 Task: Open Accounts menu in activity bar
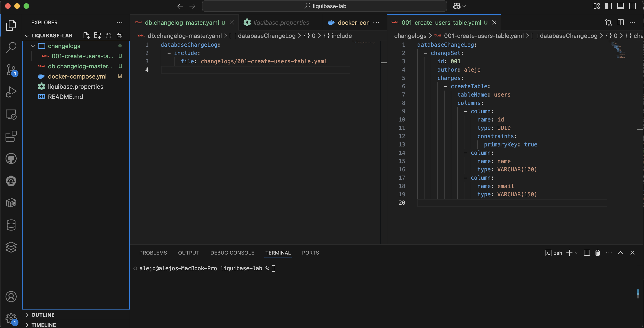coord(11,297)
